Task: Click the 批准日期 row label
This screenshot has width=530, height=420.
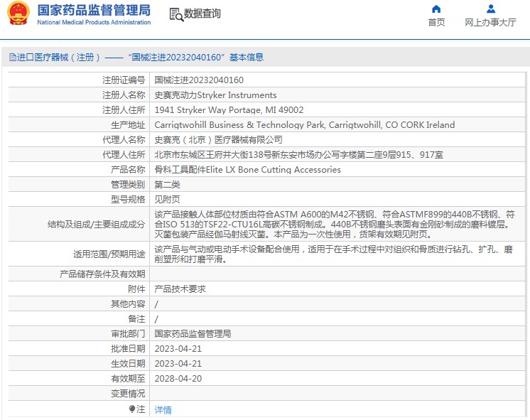Action: click(x=128, y=348)
